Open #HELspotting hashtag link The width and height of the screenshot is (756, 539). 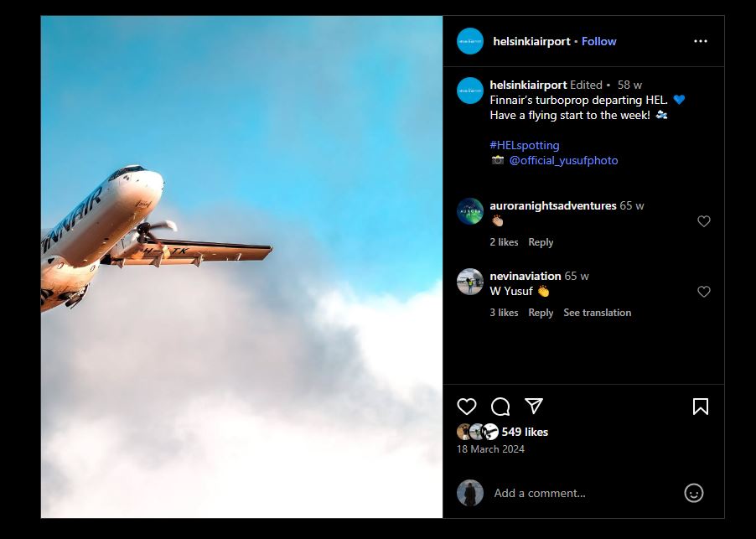(525, 145)
